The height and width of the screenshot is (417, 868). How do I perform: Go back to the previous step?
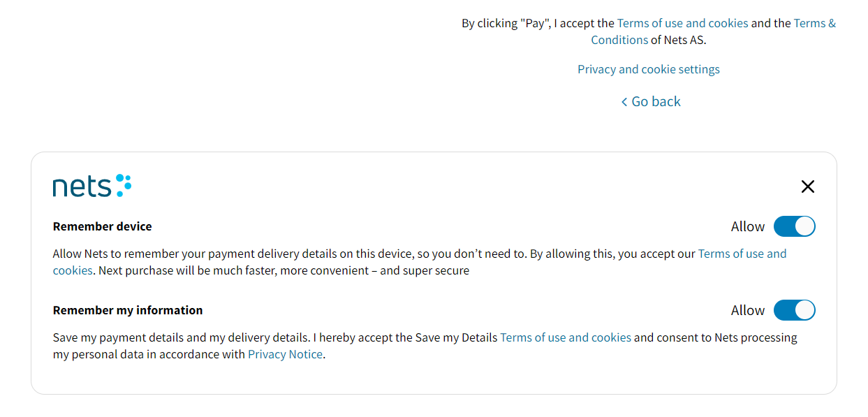[x=656, y=101]
